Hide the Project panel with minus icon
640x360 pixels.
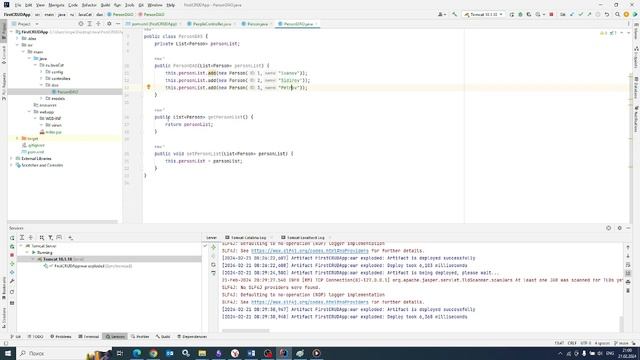(118, 24)
